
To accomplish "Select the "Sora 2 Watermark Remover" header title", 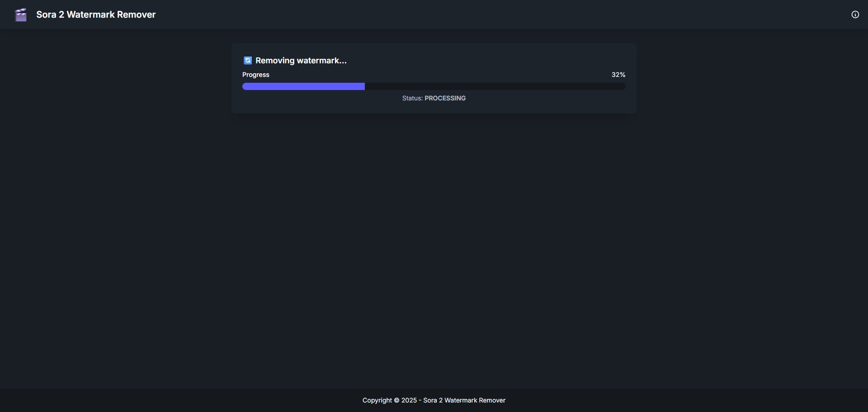I will coord(96,14).
